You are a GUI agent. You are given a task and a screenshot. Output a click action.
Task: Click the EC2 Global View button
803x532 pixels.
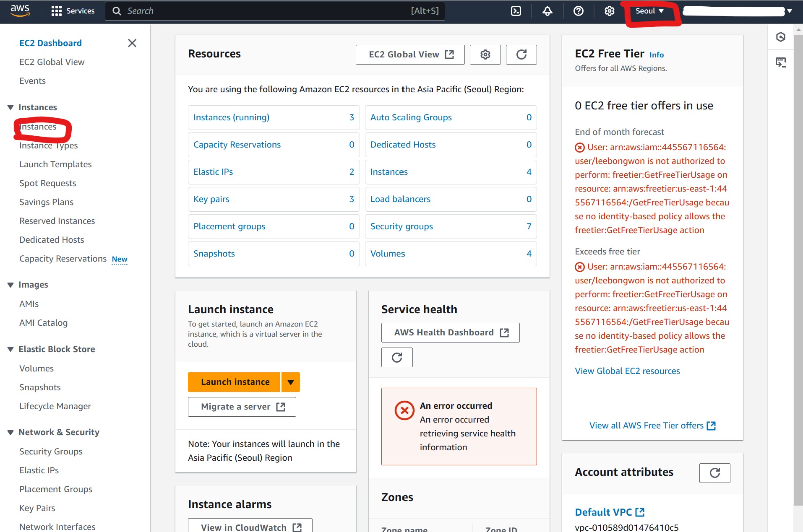pos(410,54)
